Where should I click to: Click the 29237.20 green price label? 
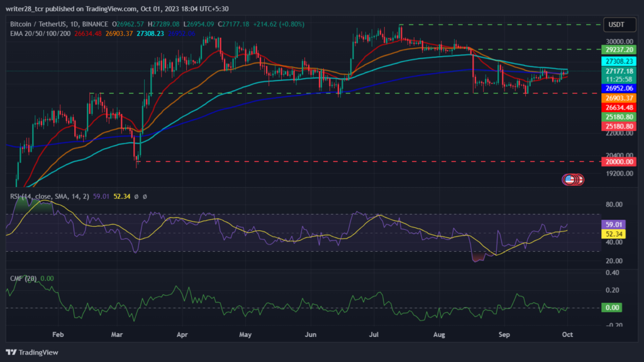click(619, 50)
